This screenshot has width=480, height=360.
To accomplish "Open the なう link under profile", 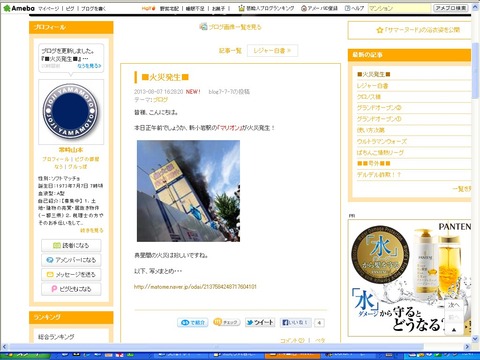I will click(x=59, y=166).
